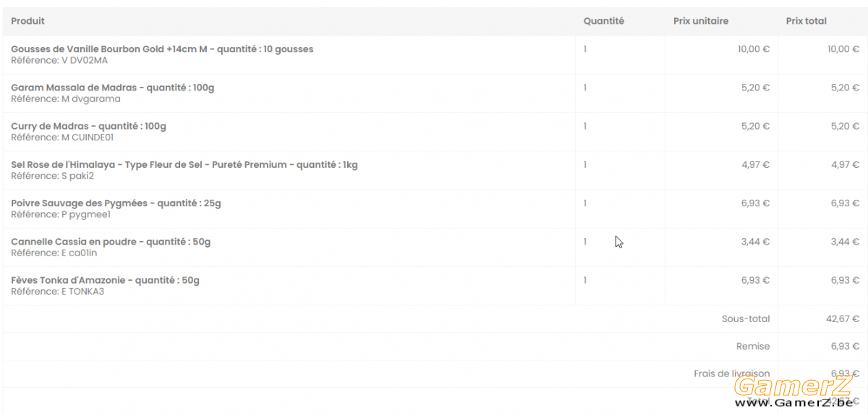Screen dimensions: 868x414
Task: Click the Quantité column header
Action: 603,21
